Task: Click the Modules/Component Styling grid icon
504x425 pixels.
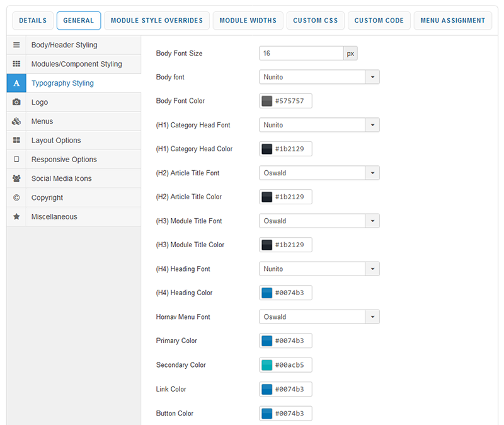Action: click(16, 64)
